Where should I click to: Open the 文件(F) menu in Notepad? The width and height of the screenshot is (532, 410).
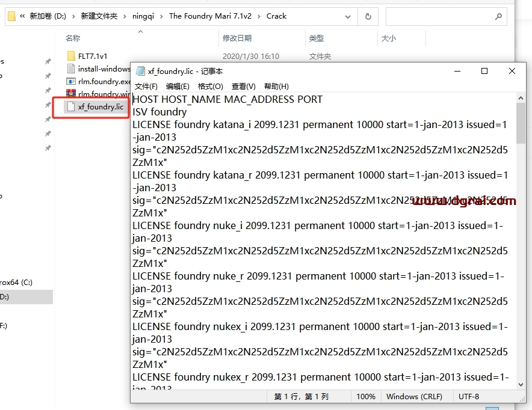coord(146,87)
